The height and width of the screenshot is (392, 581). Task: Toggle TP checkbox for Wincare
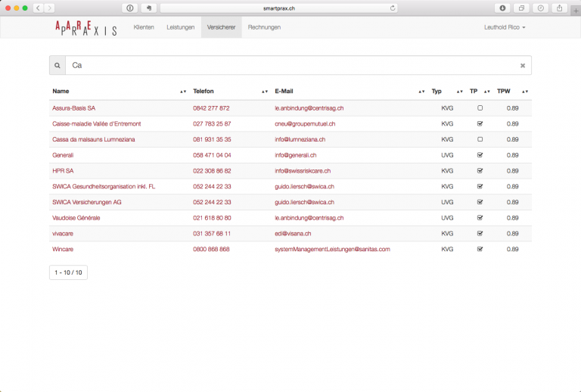[x=480, y=249]
